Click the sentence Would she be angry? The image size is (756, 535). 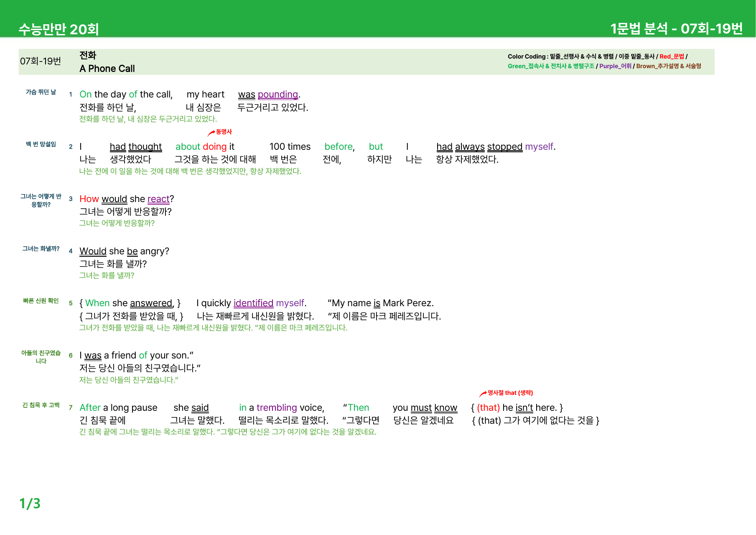point(124,251)
